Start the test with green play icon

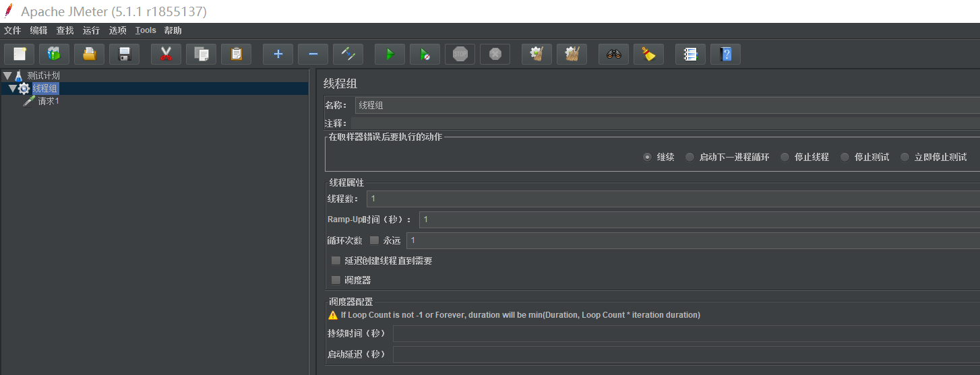click(390, 54)
